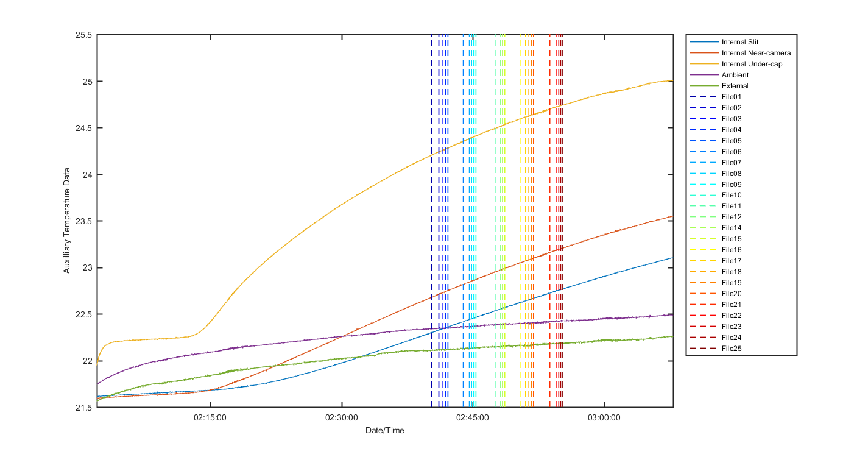Choose legend entry File19
Image resolution: width=868 pixels, height=457 pixels.
[732, 283]
